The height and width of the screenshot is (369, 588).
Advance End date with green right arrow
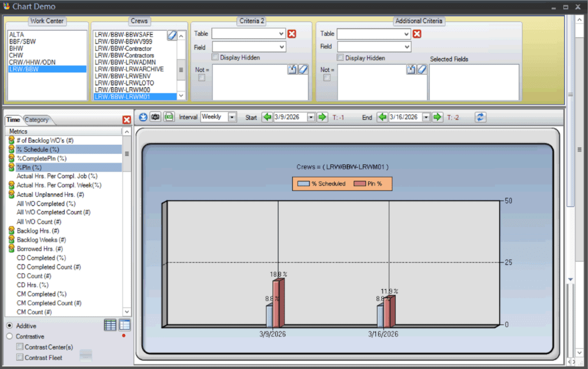click(x=438, y=117)
